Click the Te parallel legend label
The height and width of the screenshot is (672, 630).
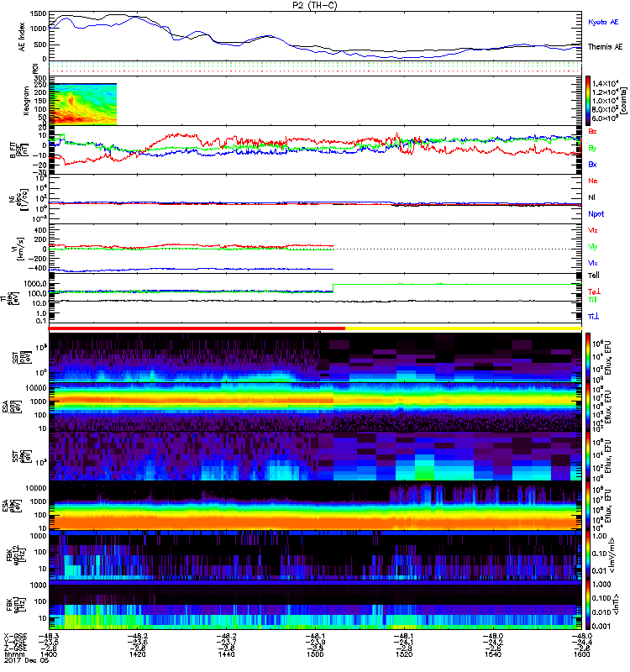pyautogui.click(x=594, y=276)
